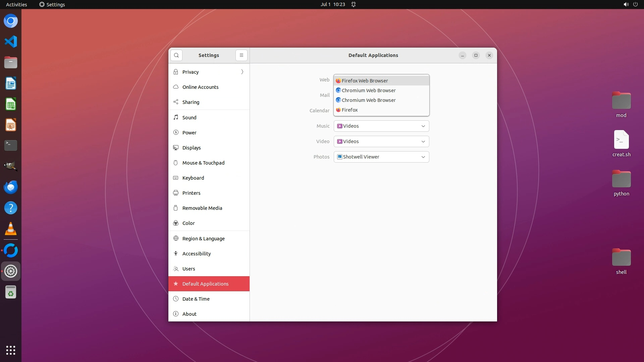Click the Settings search icon
The image size is (644, 362).
176,55
